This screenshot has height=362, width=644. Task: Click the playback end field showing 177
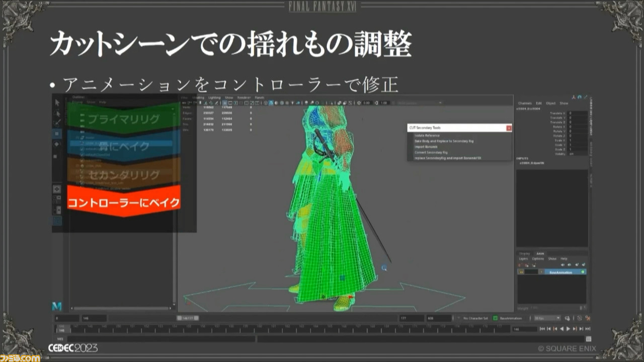411,318
